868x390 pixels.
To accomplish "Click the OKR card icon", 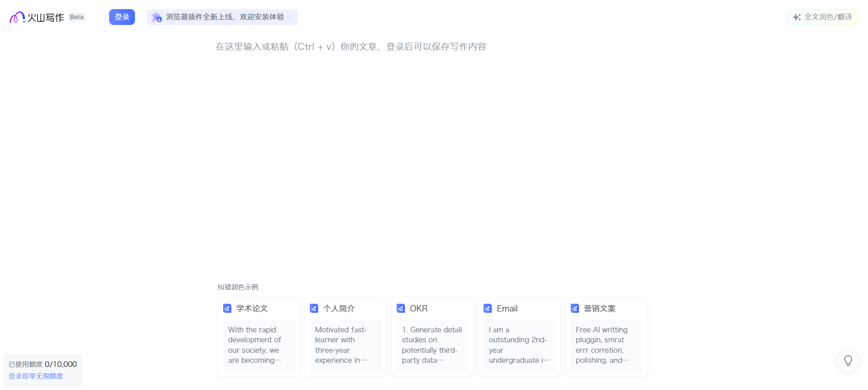I will 401,309.
